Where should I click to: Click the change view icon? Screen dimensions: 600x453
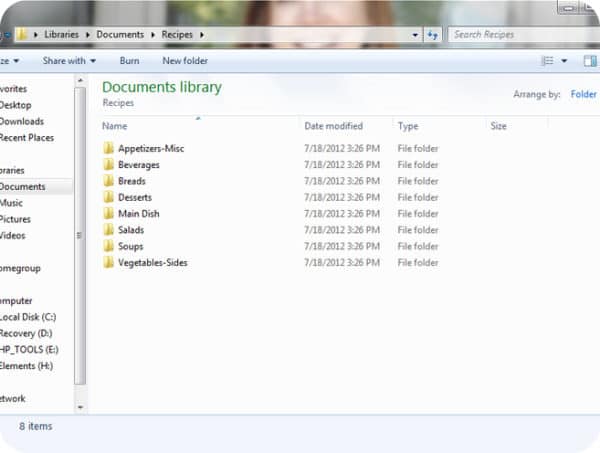(x=548, y=61)
